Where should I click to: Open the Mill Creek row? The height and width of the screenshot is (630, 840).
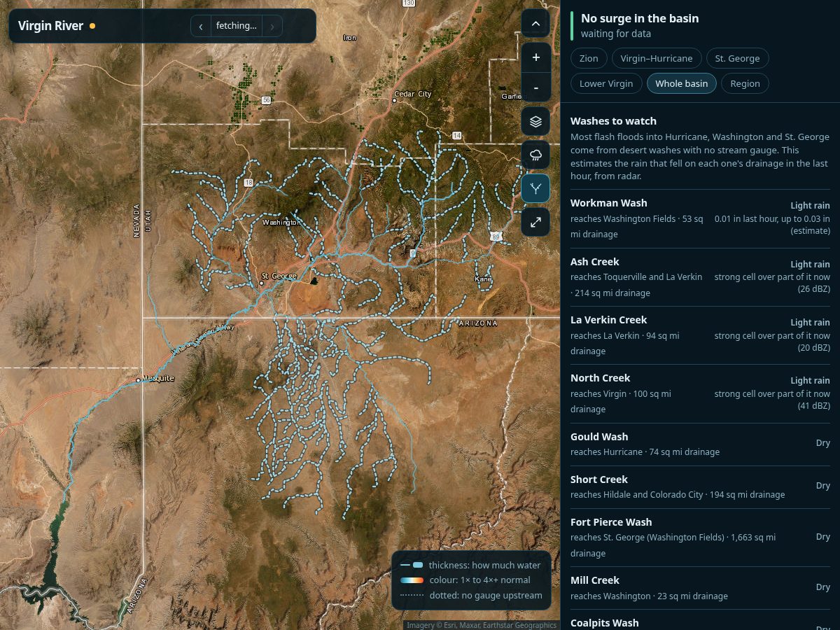[700, 588]
